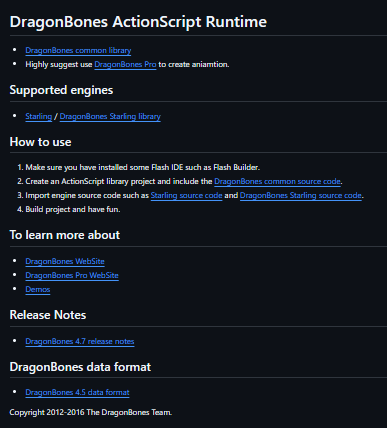Screen dimensions: 387x428
Task: Click the DragonBones data format heading
Action: point(80,367)
